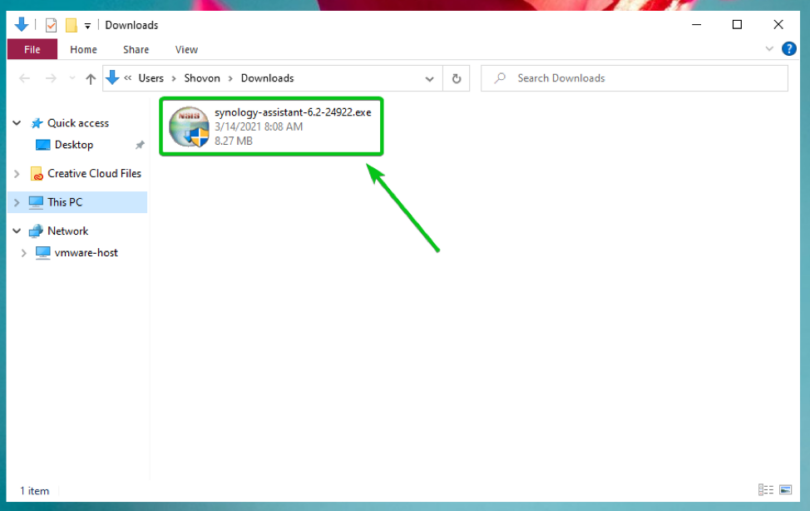Screen dimensions: 810x511
Task: Refresh the Downloads folder
Action: pos(456,79)
